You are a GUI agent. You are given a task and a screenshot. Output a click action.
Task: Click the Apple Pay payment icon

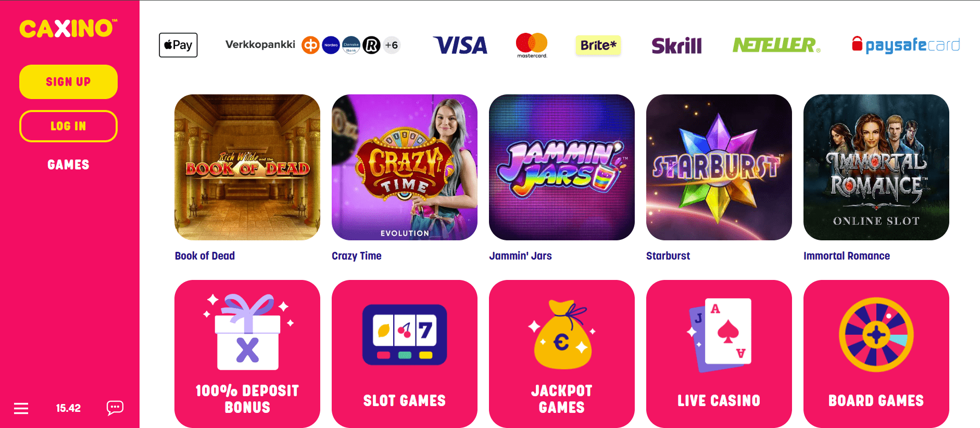(x=178, y=45)
